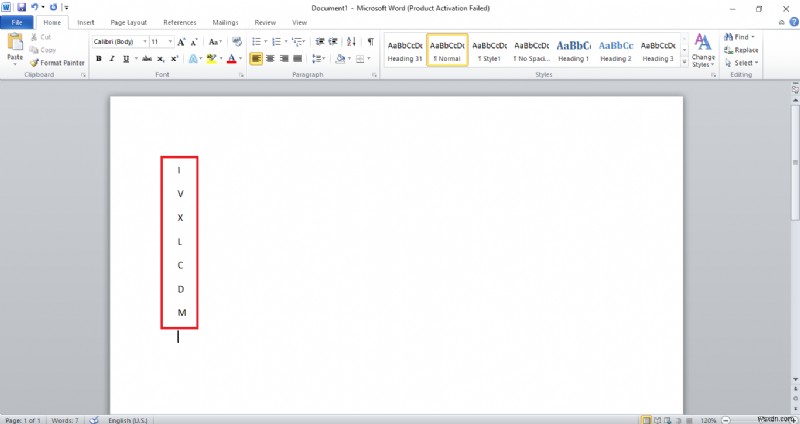Grow the font size
800x424 pixels.
(x=182, y=42)
